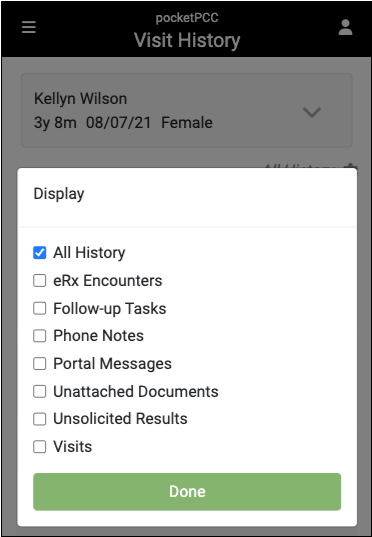
Task: Click the Unattached Documents label text
Action: click(136, 391)
